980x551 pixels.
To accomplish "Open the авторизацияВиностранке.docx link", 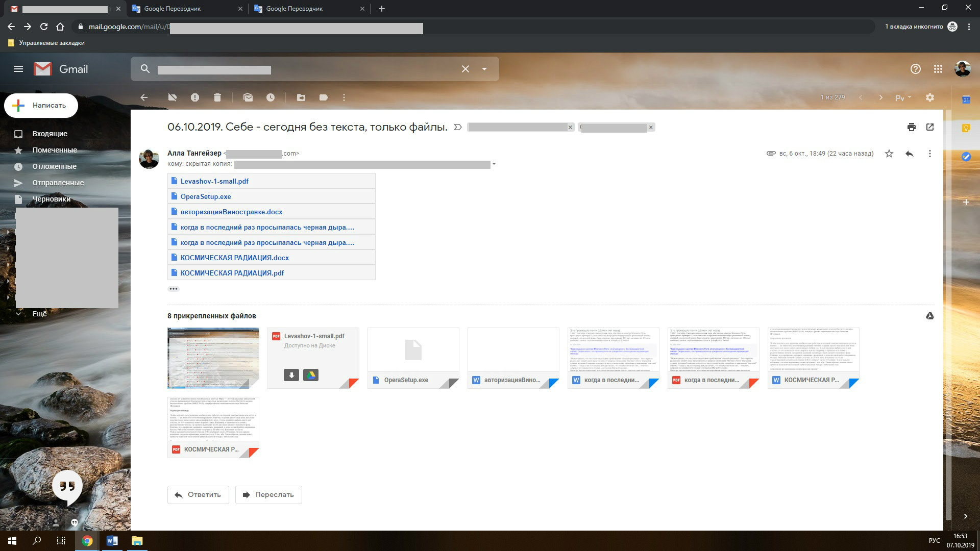I will click(x=231, y=212).
